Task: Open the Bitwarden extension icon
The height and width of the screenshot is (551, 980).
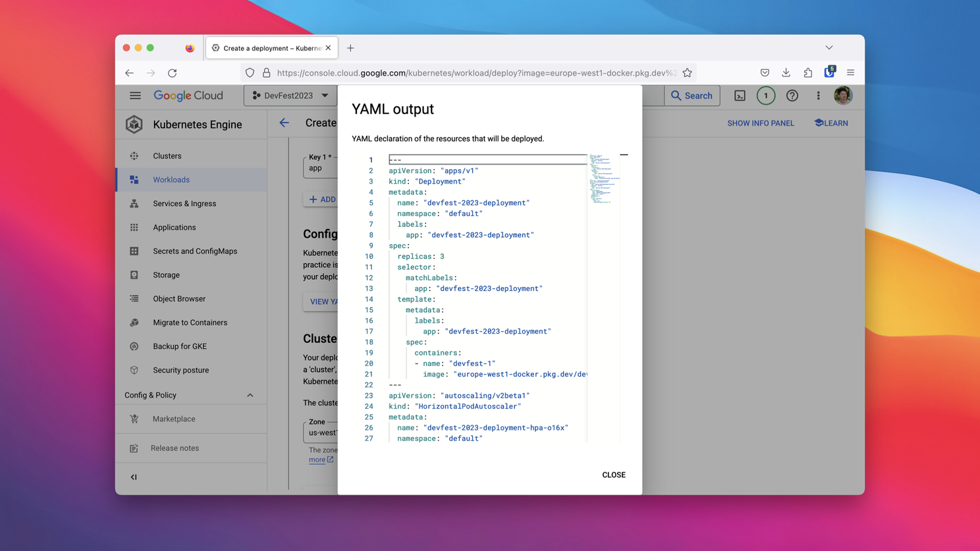Action: 829,72
